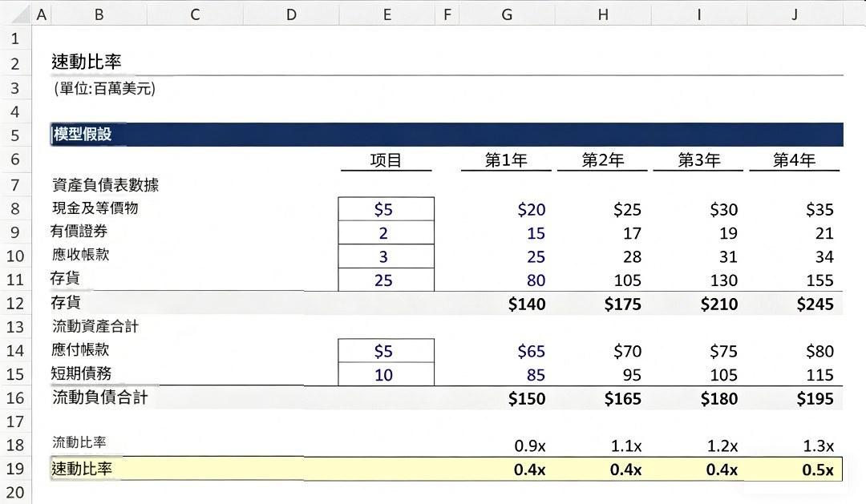Select column A header
The height and width of the screenshot is (504, 866).
point(42,14)
